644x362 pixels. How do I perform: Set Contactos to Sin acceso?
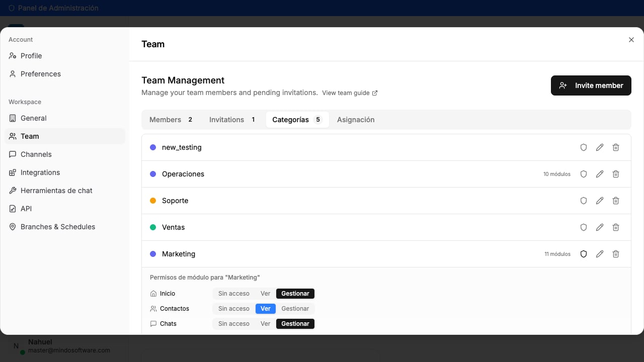pyautogui.click(x=234, y=309)
